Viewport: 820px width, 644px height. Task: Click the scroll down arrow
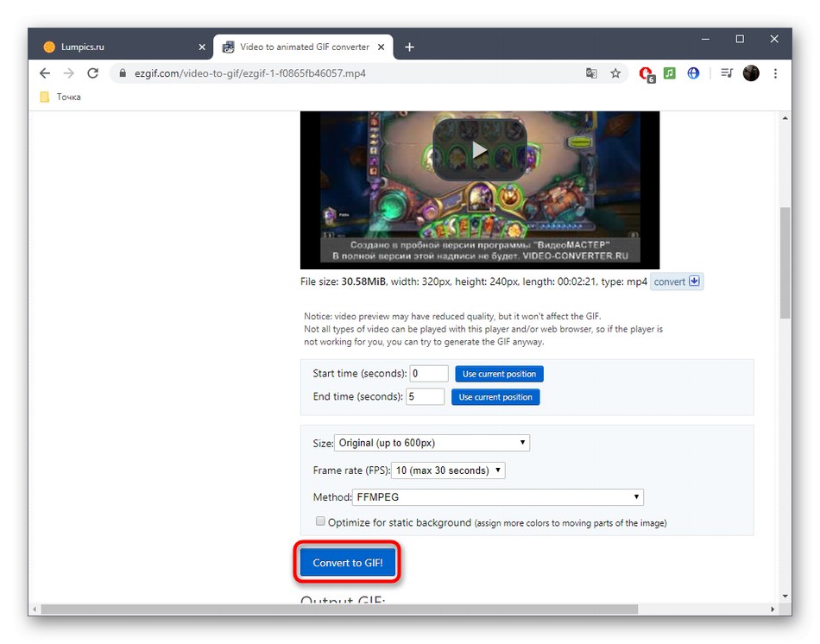(x=785, y=596)
